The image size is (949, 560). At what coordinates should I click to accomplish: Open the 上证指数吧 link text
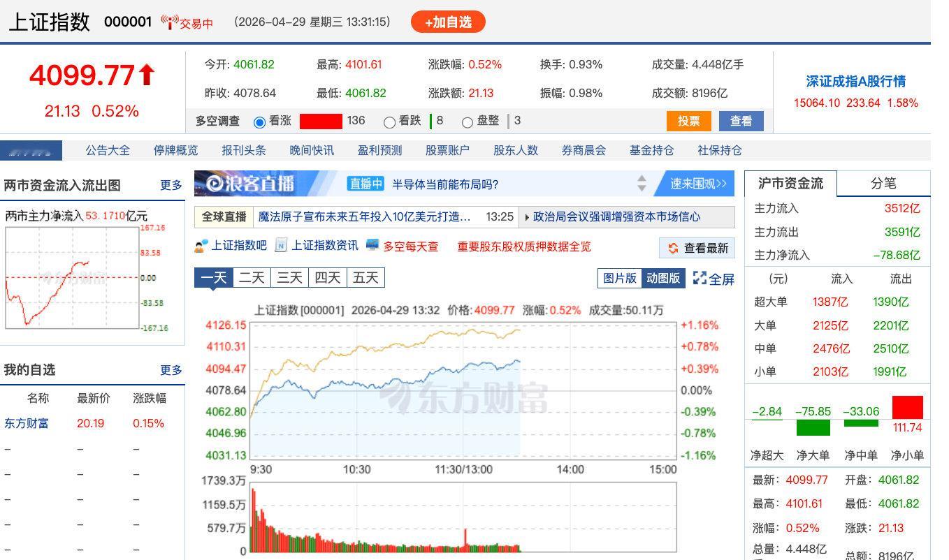coord(239,246)
